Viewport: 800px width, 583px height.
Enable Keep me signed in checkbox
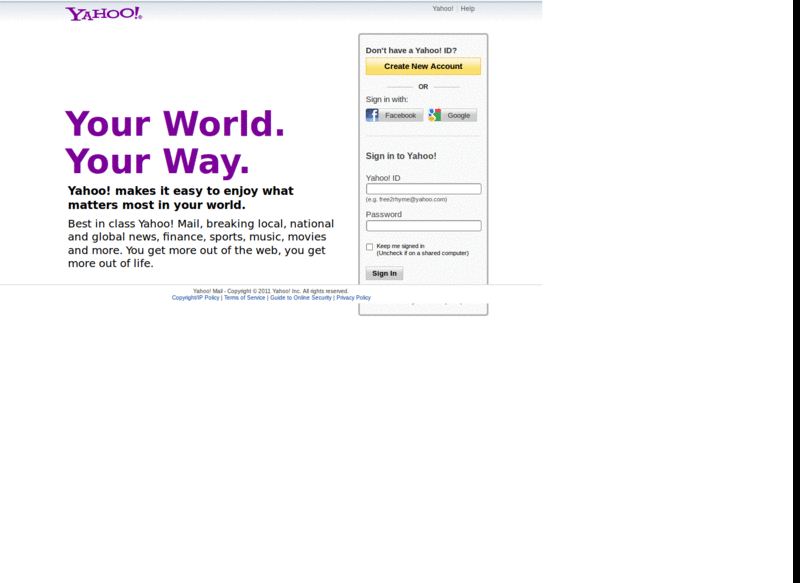click(x=369, y=247)
